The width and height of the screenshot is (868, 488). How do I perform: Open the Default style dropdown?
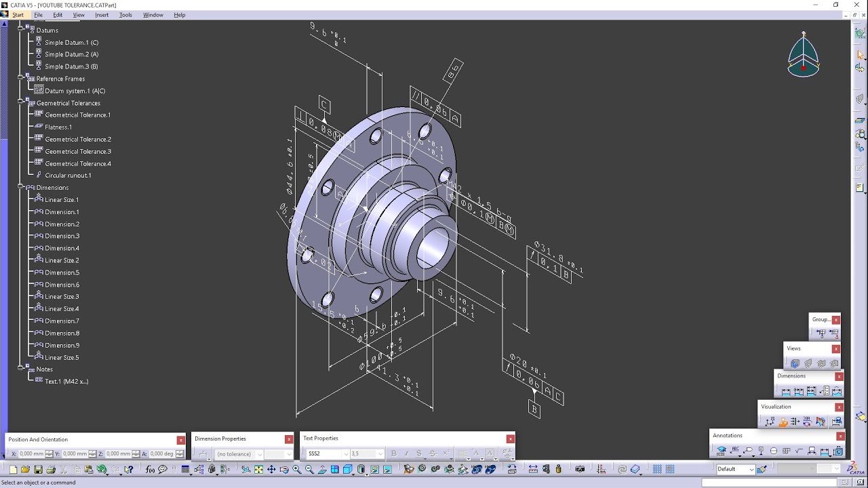(x=751, y=469)
